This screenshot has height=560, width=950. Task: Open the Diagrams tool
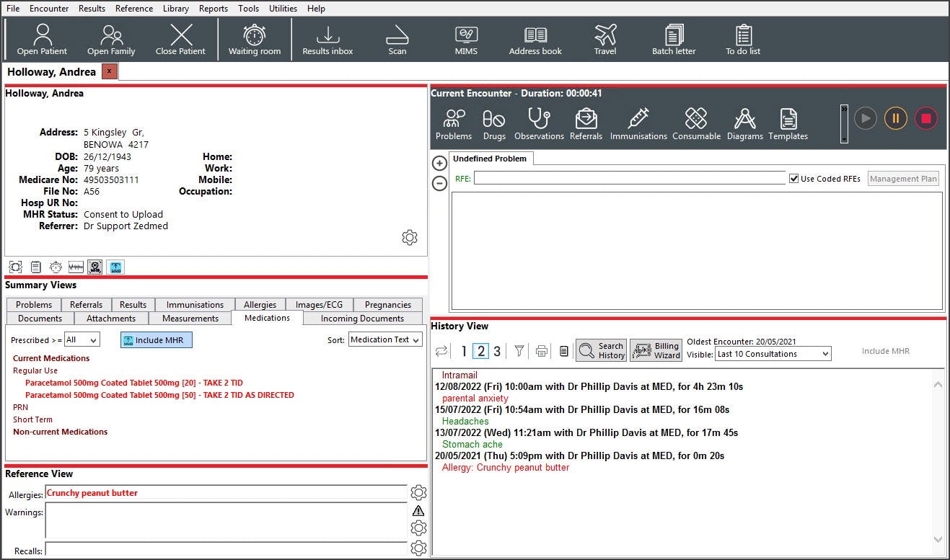pos(744,123)
